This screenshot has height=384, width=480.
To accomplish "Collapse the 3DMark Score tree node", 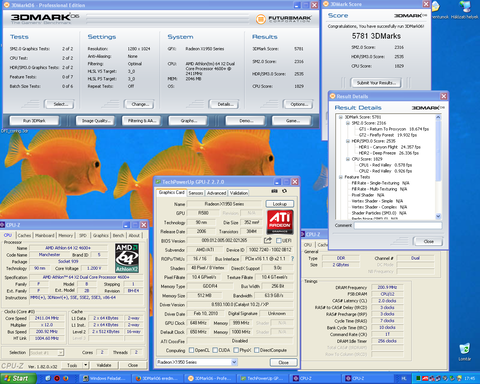I will 341,117.
